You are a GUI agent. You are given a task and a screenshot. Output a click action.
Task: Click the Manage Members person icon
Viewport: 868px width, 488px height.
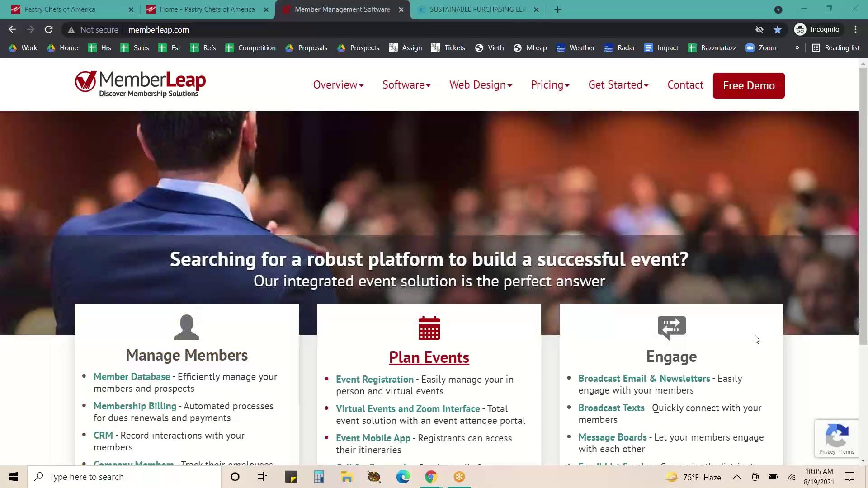click(187, 327)
